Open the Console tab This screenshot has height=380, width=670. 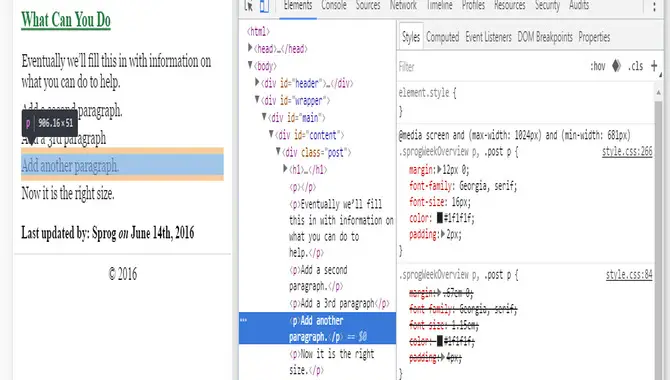[x=334, y=6]
